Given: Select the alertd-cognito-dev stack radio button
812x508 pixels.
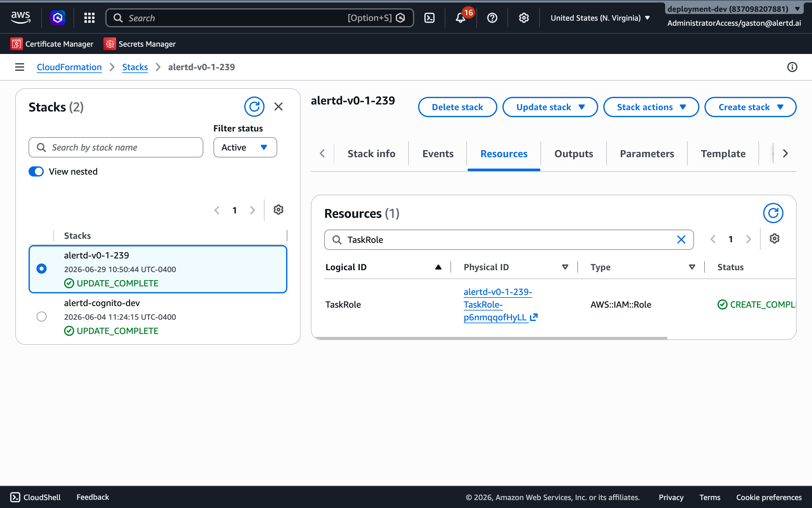Looking at the screenshot, I should coord(42,317).
